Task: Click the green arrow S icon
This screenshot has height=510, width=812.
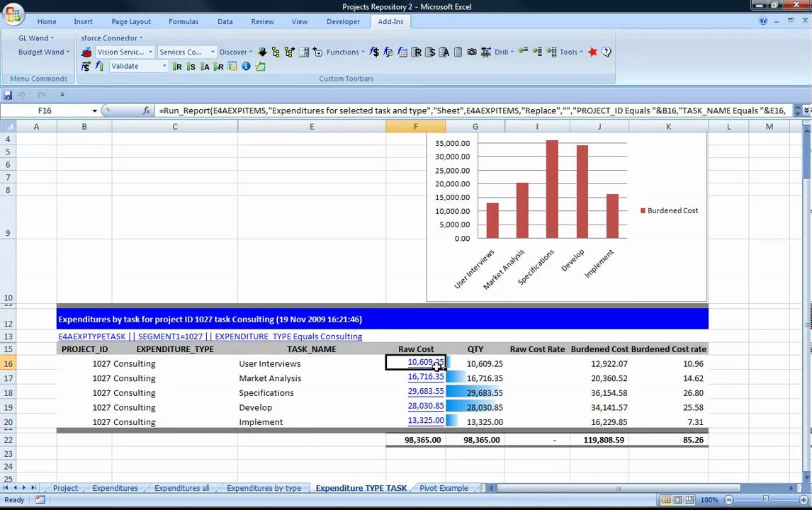Action: (191, 67)
